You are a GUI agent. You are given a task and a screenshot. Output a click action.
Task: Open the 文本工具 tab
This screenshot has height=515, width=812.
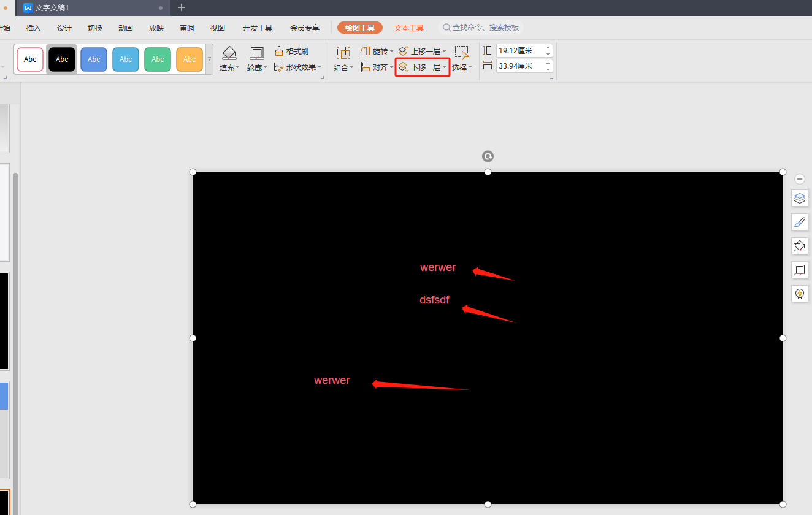coord(409,28)
